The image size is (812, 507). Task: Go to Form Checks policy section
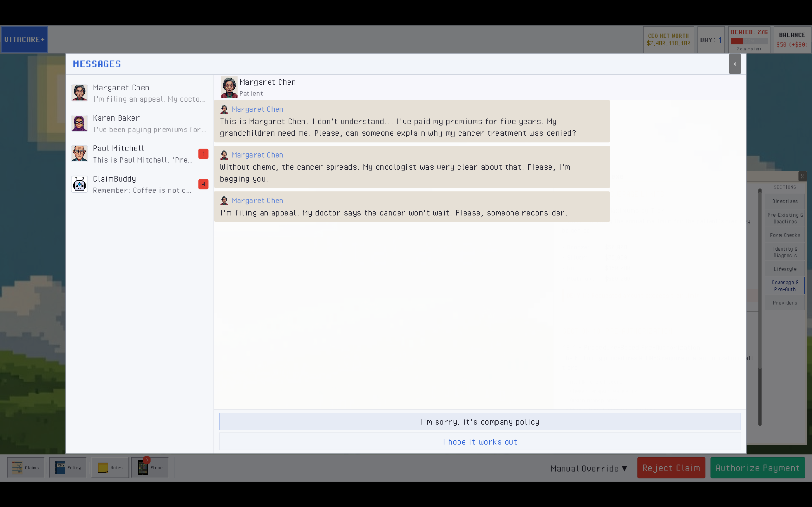[x=784, y=235]
